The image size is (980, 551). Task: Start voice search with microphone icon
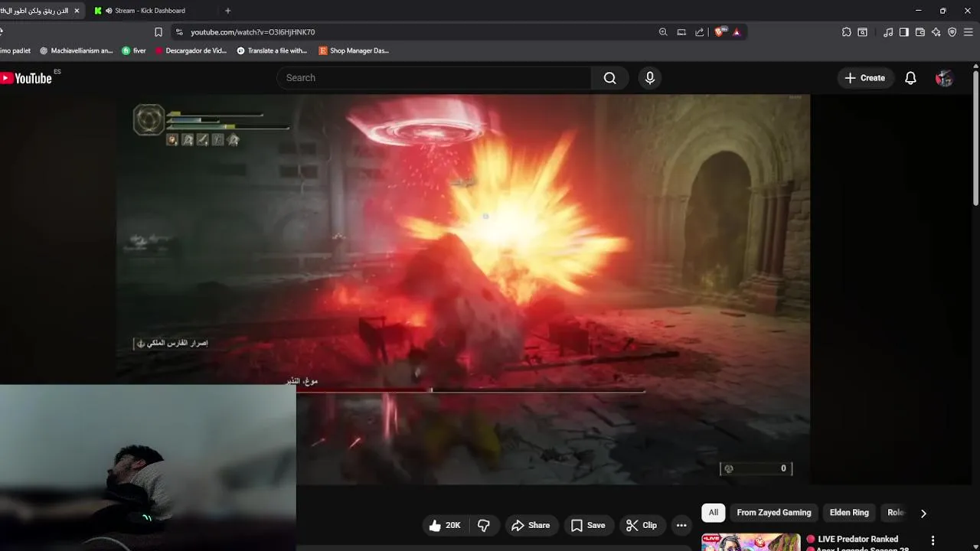click(650, 78)
